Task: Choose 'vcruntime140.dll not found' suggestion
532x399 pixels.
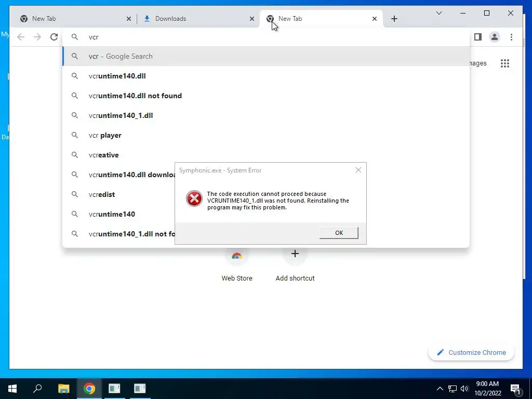Action: pos(266,96)
